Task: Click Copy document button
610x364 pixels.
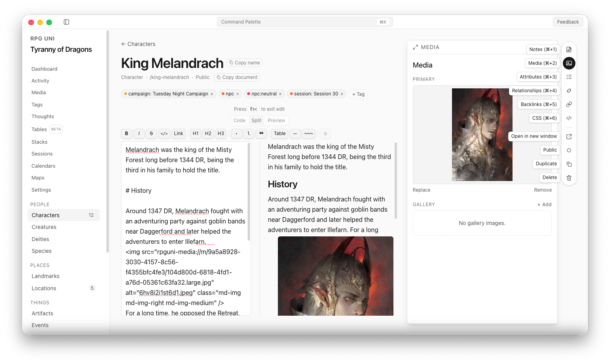Action: pyautogui.click(x=237, y=77)
